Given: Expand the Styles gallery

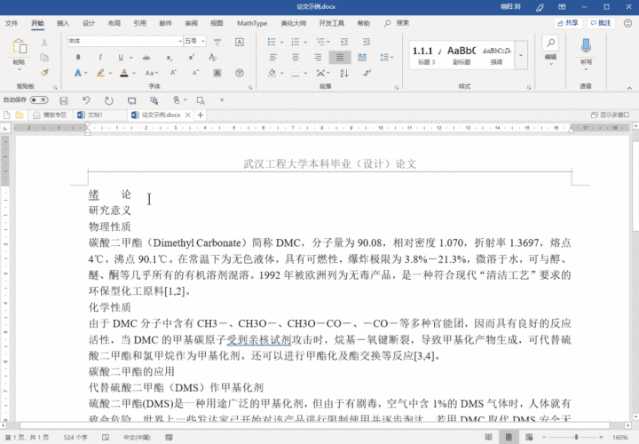Looking at the screenshot, I should [521, 55].
